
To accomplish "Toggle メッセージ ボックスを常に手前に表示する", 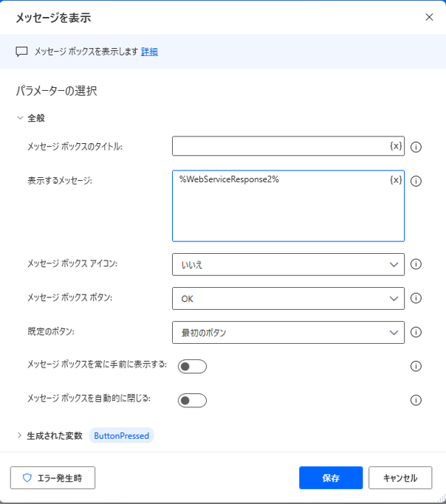I will click(x=192, y=367).
